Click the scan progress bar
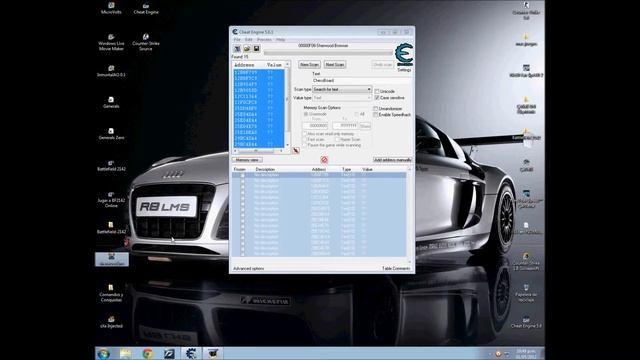 tap(328, 52)
